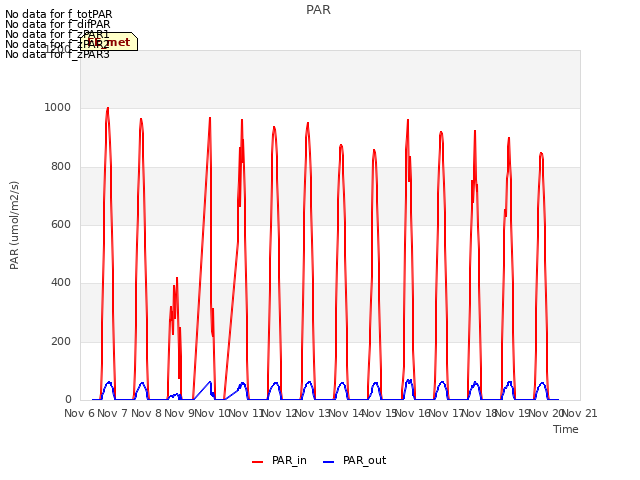This screenshot has width=640, height=480.
Task: Click the 800 y-axis tick label
Action: [61, 166]
